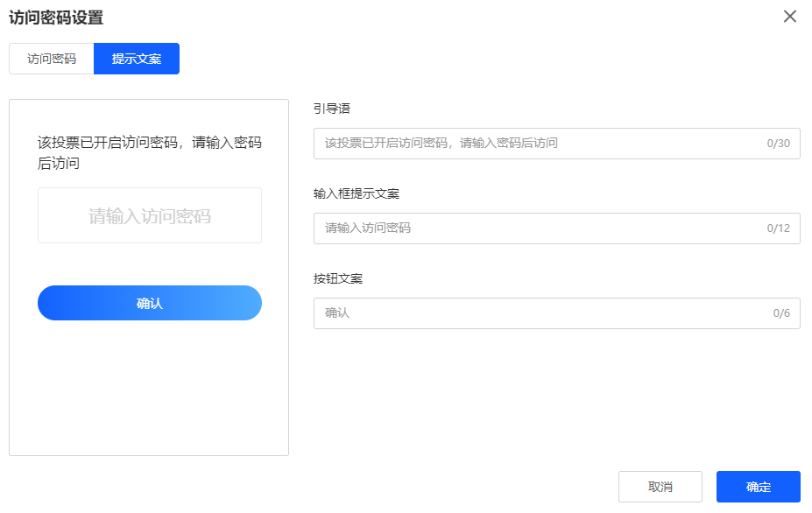Click the 0/12 character counter
Image resolution: width=812 pixels, height=513 pixels.
pyautogui.click(x=778, y=228)
